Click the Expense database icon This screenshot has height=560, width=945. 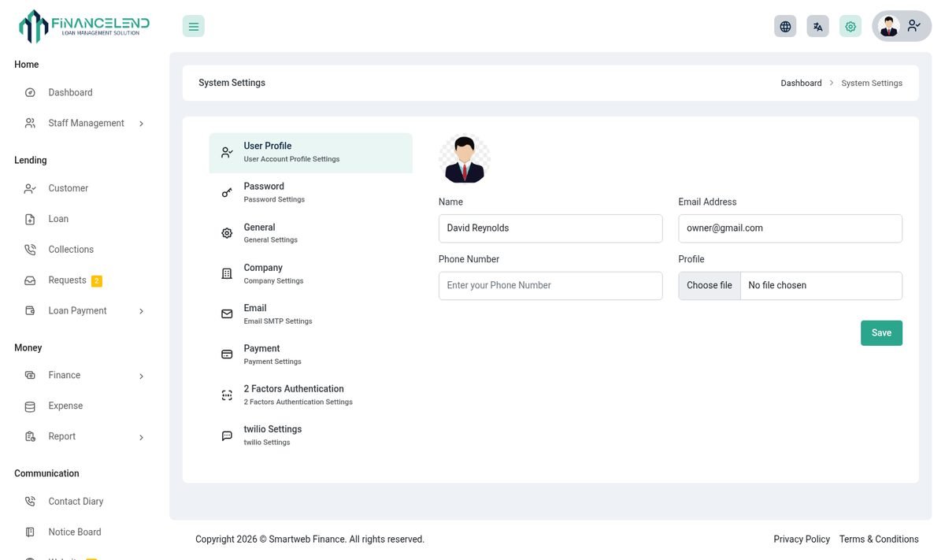tap(30, 406)
